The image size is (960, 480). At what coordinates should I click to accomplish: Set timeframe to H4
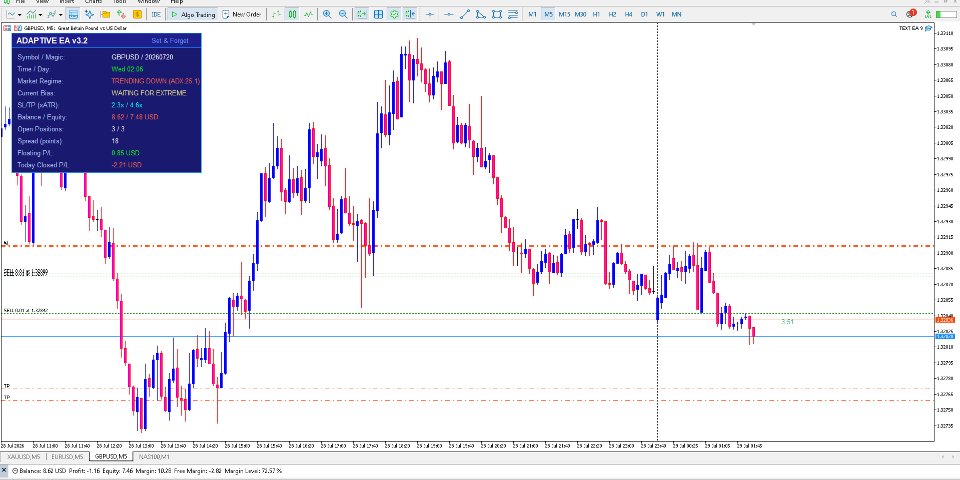pyautogui.click(x=629, y=14)
